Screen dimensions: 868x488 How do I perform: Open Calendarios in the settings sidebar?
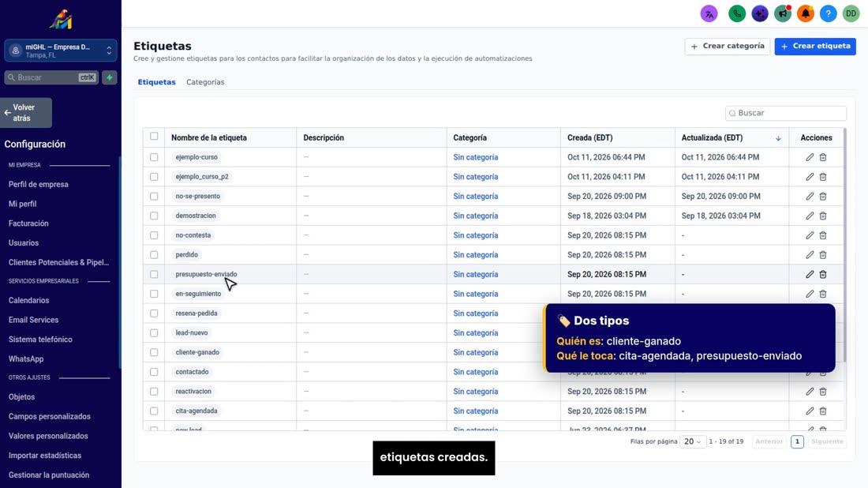pos(28,300)
